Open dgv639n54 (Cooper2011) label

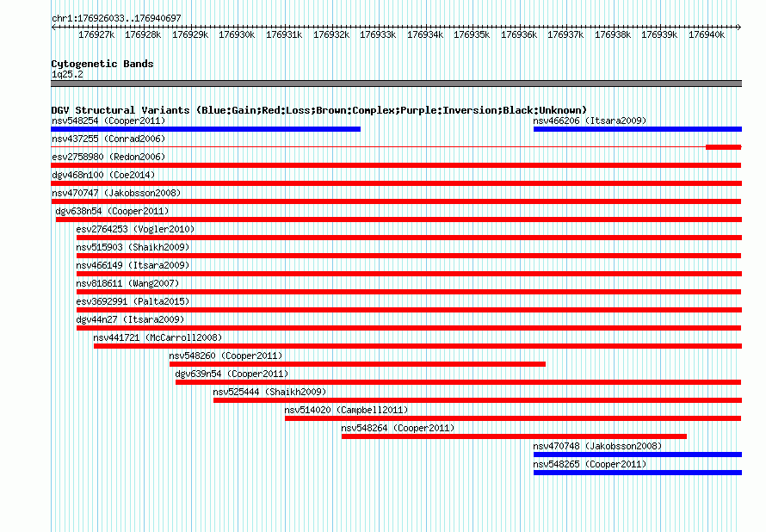coord(232,374)
